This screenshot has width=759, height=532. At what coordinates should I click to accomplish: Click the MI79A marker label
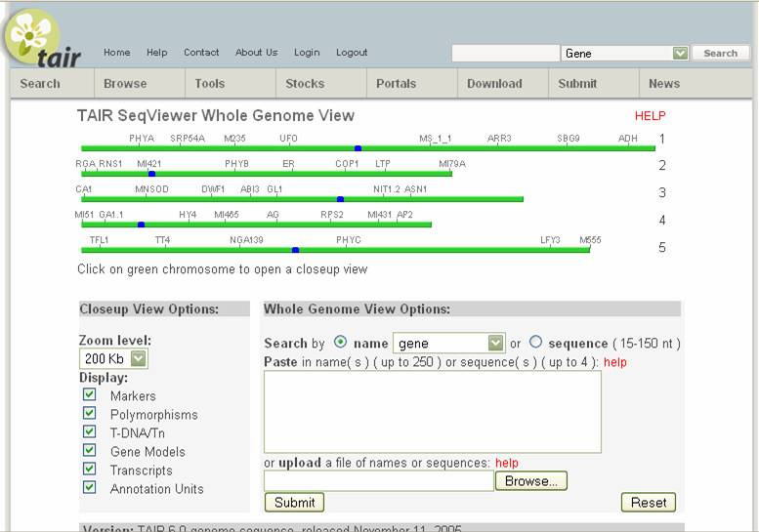(x=452, y=164)
